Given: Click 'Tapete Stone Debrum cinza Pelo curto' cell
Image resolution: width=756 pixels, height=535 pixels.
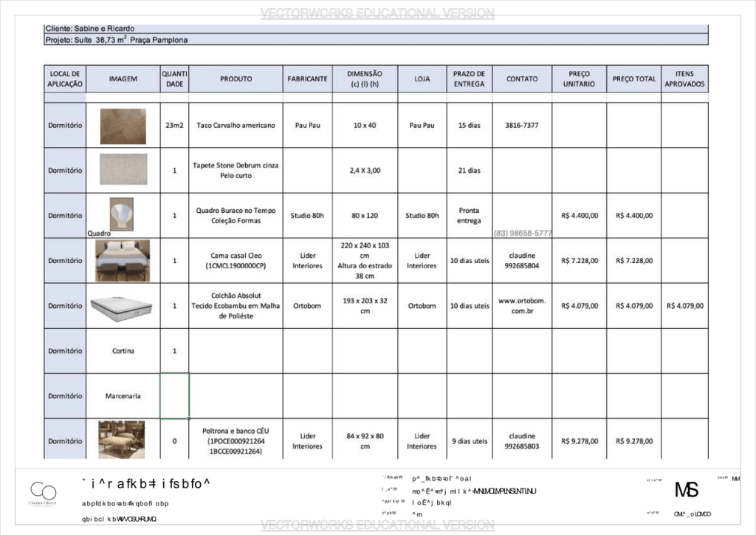Looking at the screenshot, I should (236, 170).
